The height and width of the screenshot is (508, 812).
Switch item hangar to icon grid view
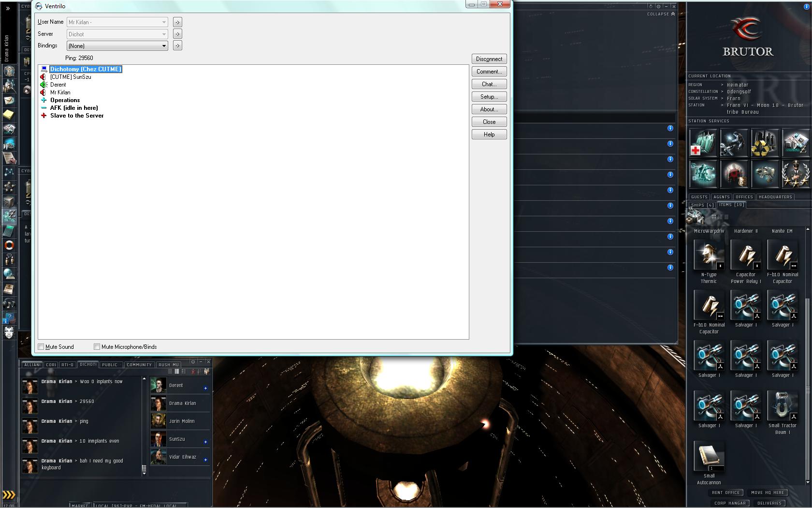[714, 217]
